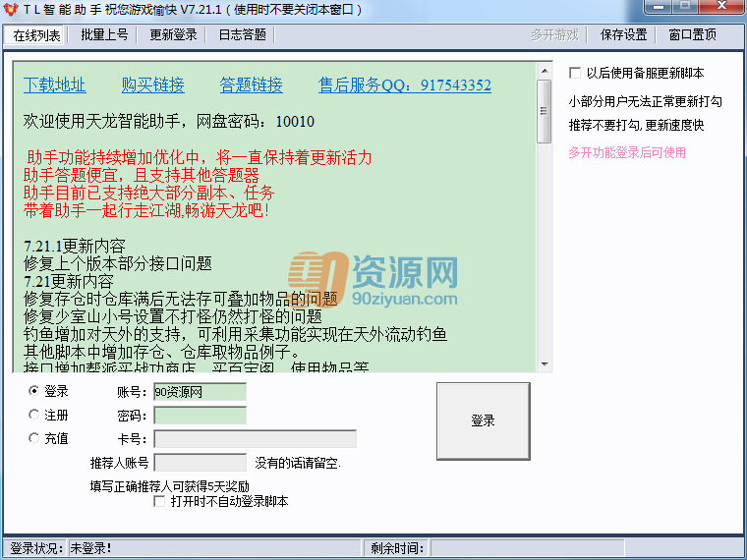Switch to the 在线列表 tab

[36, 35]
